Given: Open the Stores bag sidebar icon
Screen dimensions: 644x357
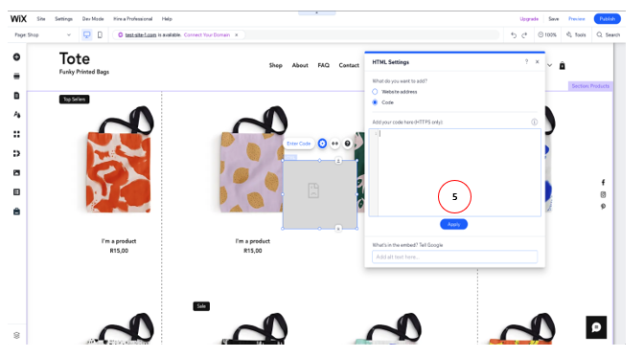Looking at the screenshot, I should (16, 212).
